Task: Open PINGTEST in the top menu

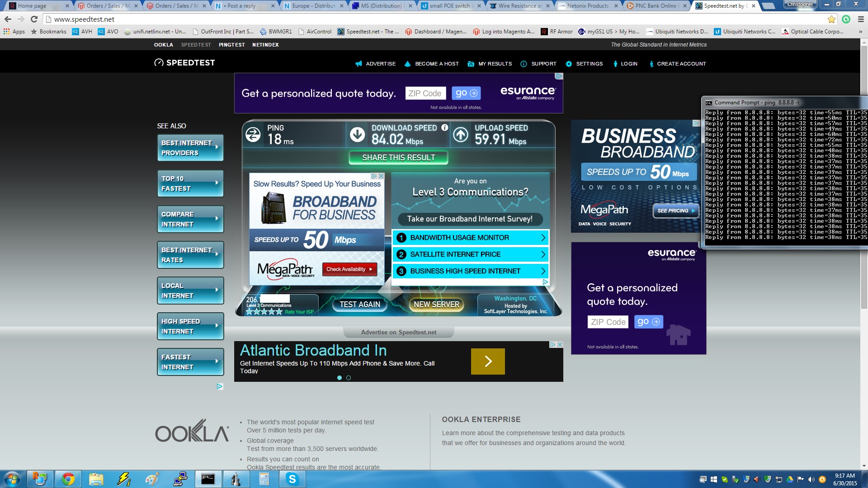Action: [x=231, y=45]
